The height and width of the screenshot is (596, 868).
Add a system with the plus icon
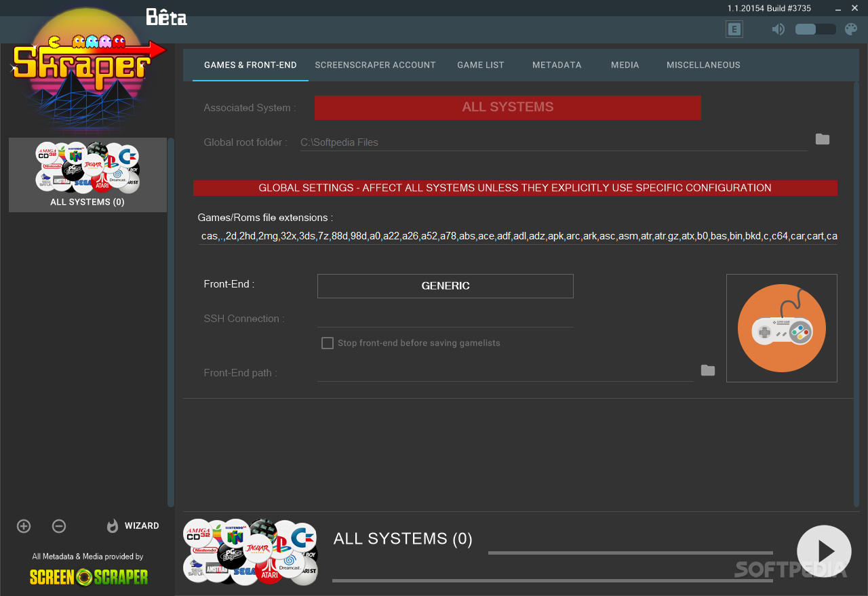[x=24, y=526]
